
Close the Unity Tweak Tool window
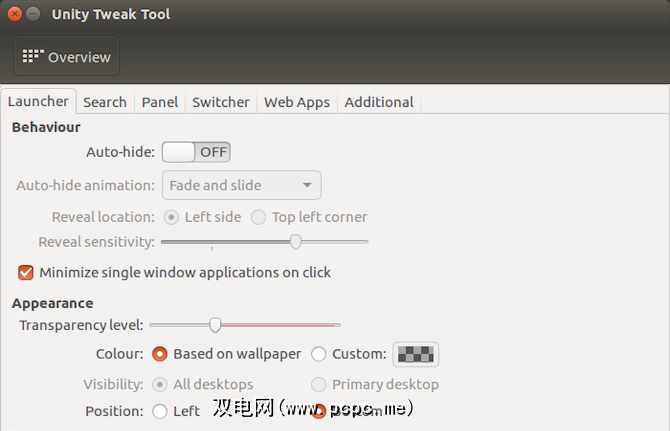click(15, 14)
